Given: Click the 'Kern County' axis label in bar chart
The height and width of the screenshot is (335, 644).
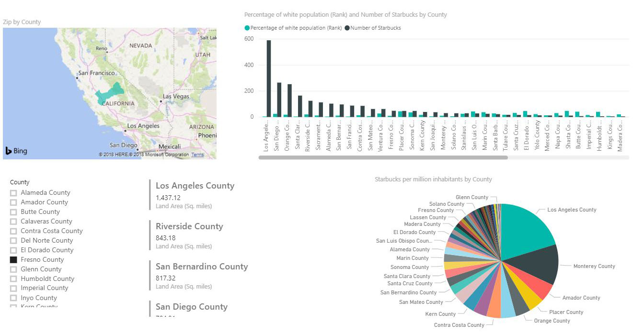Looking at the screenshot, I should pyautogui.click(x=422, y=135).
